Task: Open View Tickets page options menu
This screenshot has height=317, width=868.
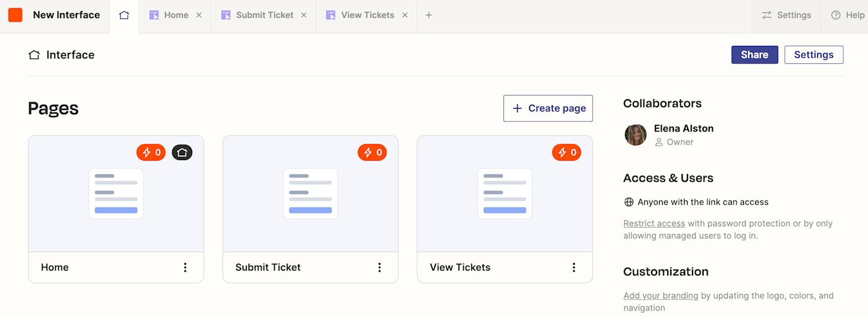Action: 573,267
